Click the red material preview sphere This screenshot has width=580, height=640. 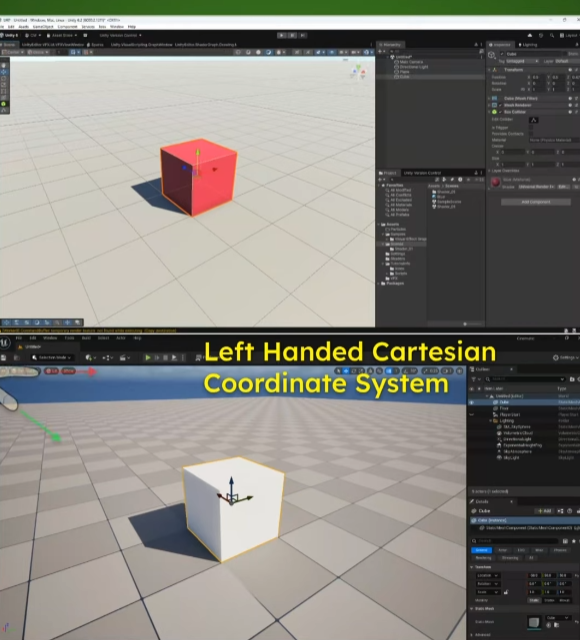point(496,182)
